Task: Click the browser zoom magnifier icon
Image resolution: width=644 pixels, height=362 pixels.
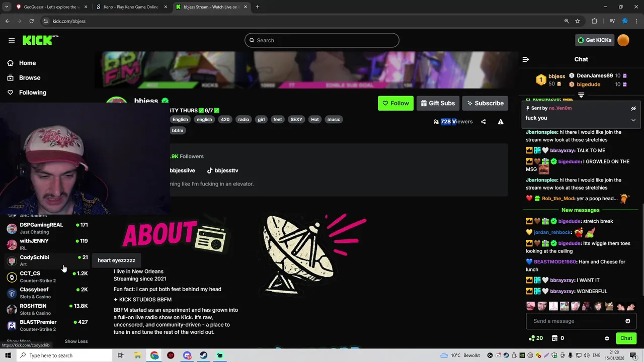Action: pyautogui.click(x=567, y=21)
